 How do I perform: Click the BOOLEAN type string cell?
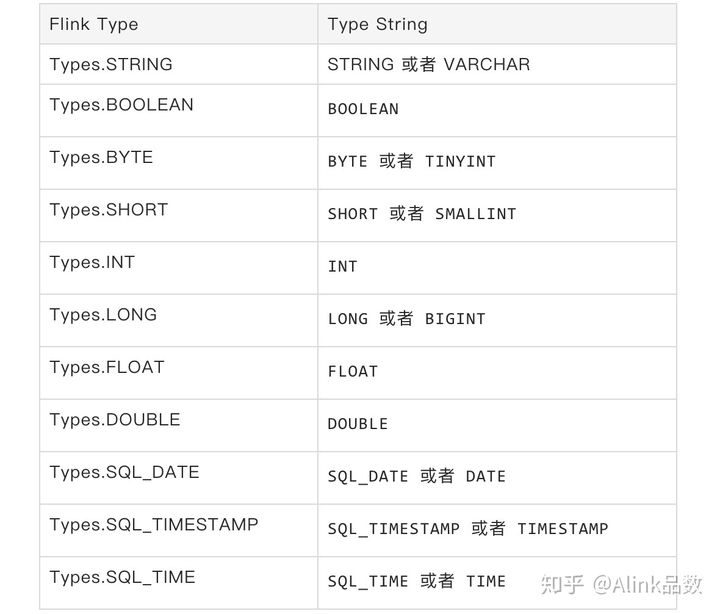coord(363,109)
